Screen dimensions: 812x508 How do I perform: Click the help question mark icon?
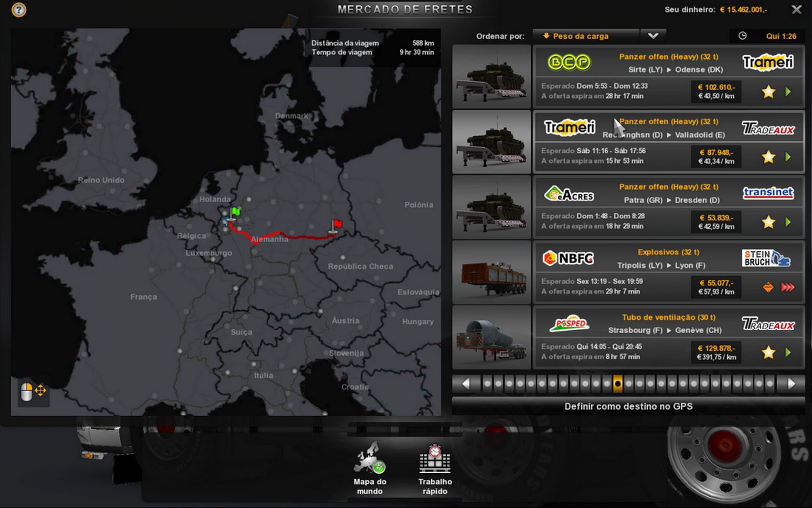pyautogui.click(x=19, y=10)
